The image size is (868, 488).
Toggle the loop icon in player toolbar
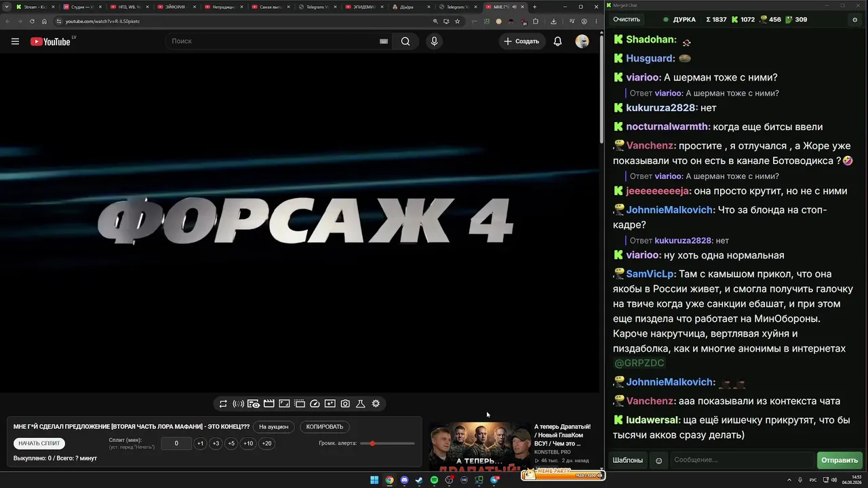tap(223, 404)
